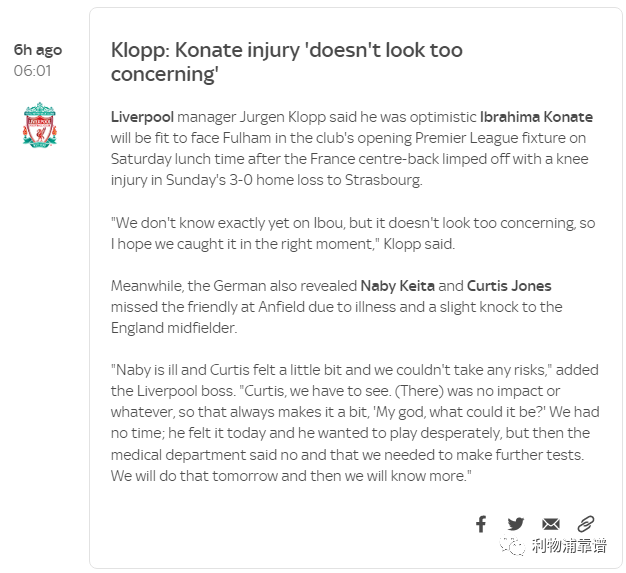Click the text 'Klopp said'
The width and height of the screenshot is (626, 573).
[x=419, y=244]
